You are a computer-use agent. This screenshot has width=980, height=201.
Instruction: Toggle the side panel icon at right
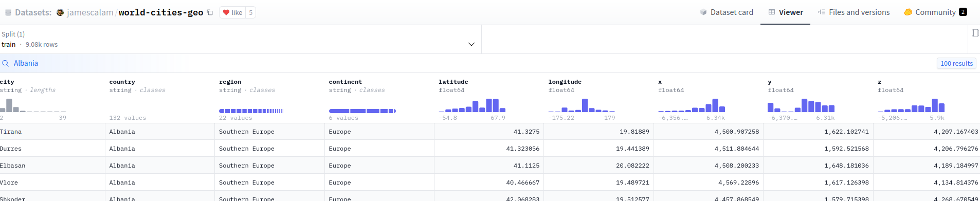[x=975, y=33]
